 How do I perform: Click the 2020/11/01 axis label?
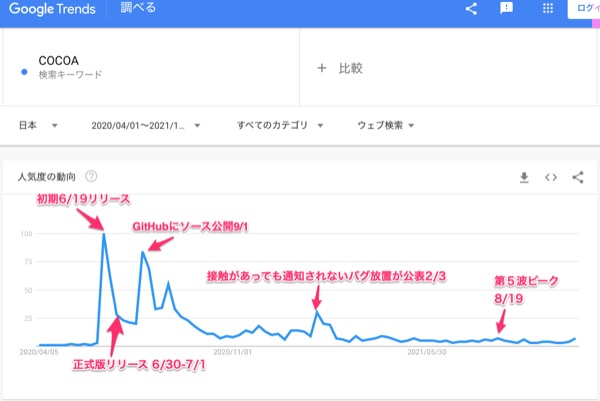coord(233,352)
